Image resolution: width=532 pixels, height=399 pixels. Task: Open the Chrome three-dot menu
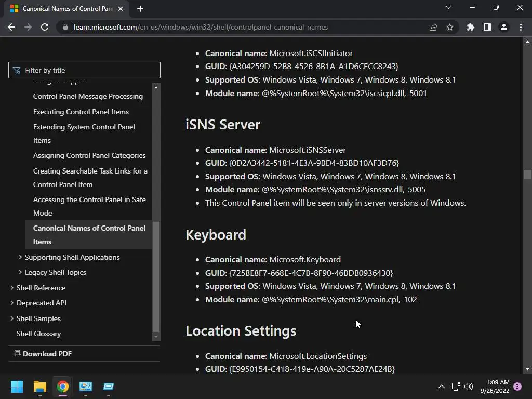tap(521, 27)
